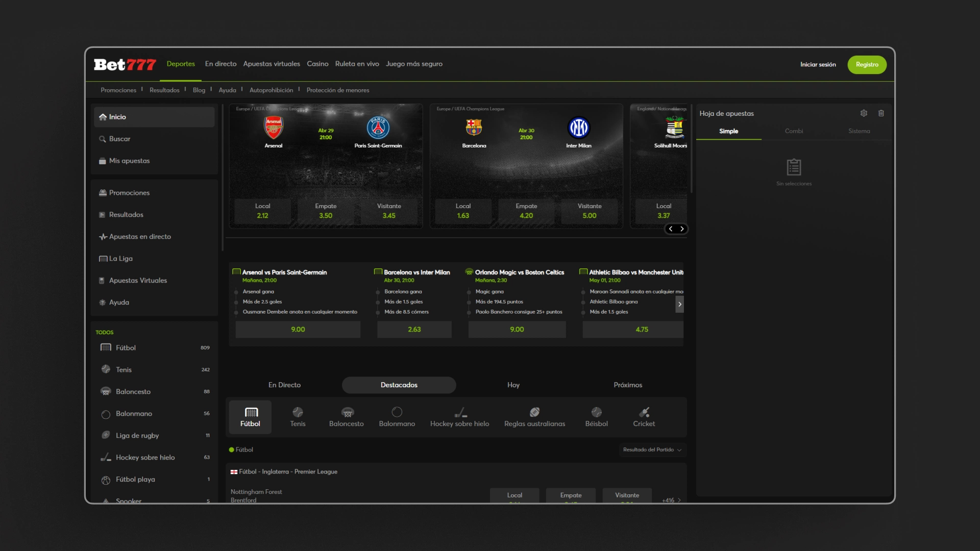
Task: Clear bet slip with trash icon
Action: click(881, 113)
